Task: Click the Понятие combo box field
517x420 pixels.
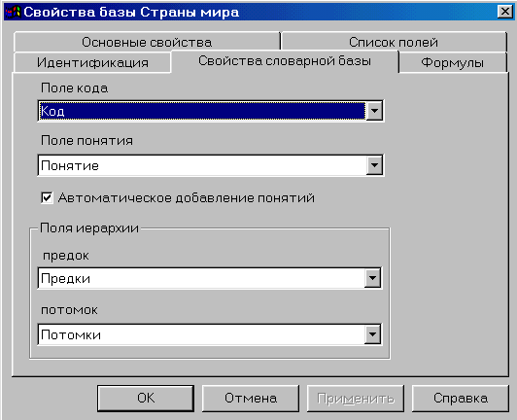Action: click(202, 165)
